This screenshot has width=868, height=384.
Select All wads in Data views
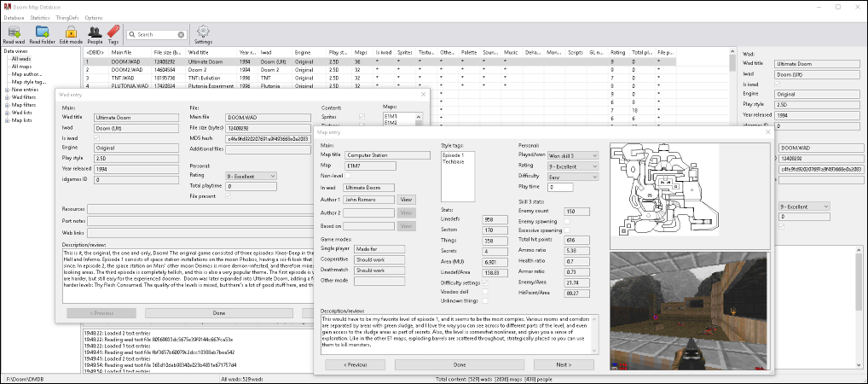(x=21, y=59)
